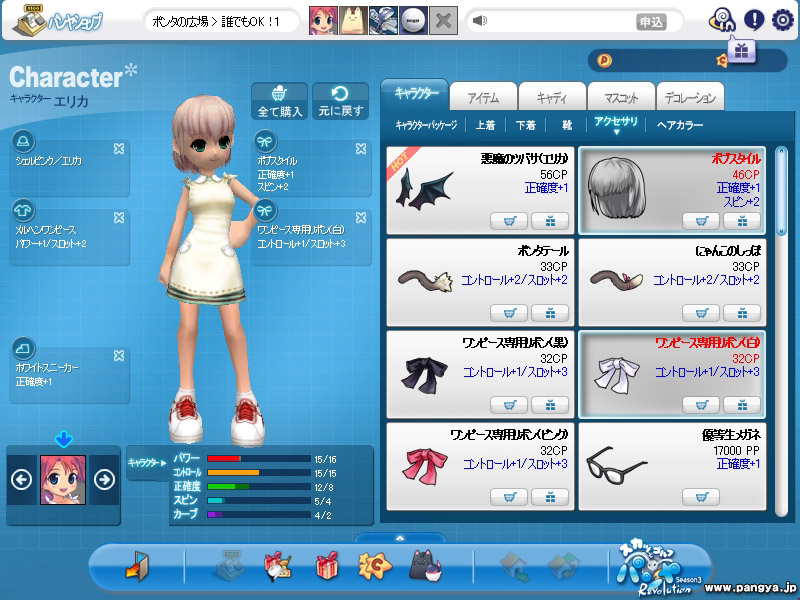Viewport: 800px width, 600px height.
Task: Click the speaker icon in chat bar
Action: pyautogui.click(x=480, y=20)
